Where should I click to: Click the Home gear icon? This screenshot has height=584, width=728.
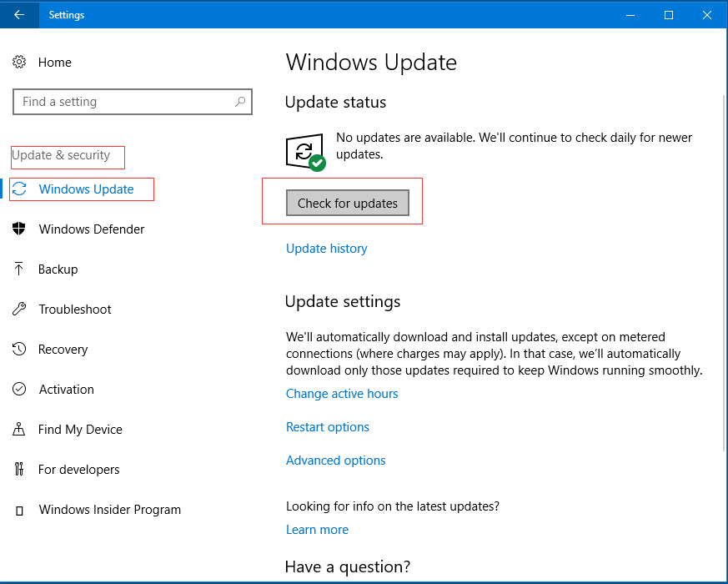(19, 62)
